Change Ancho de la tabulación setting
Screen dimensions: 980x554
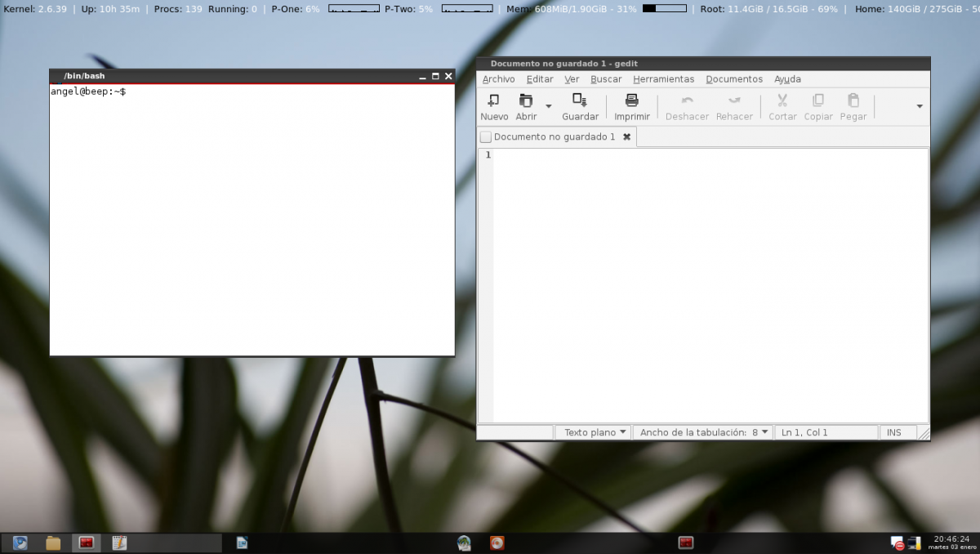point(702,431)
